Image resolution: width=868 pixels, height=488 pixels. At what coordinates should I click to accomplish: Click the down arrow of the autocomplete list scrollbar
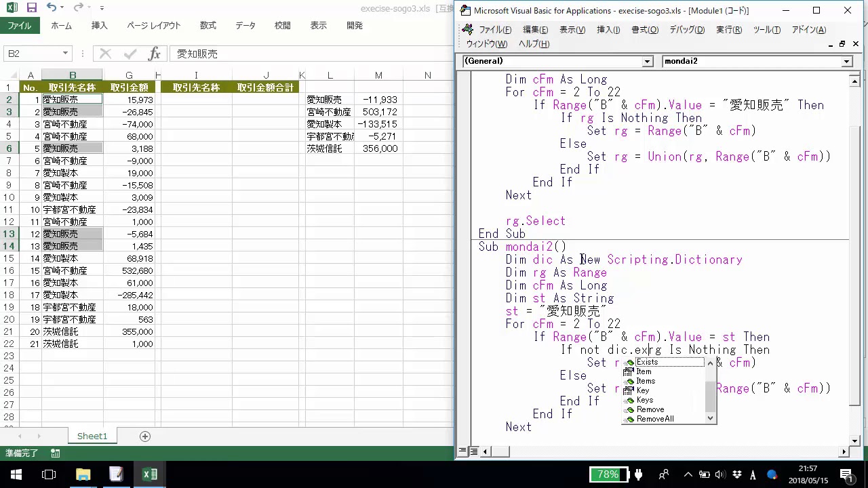(710, 419)
